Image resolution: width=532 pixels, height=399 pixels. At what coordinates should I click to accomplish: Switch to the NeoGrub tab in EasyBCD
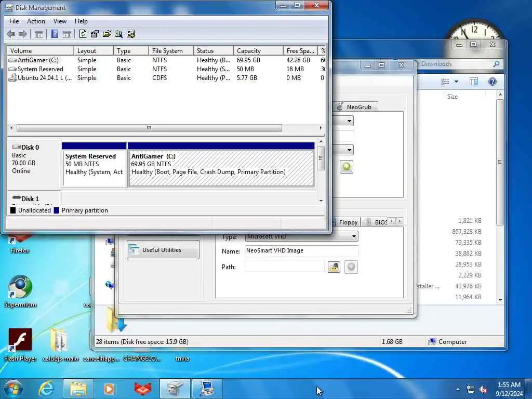(355, 107)
